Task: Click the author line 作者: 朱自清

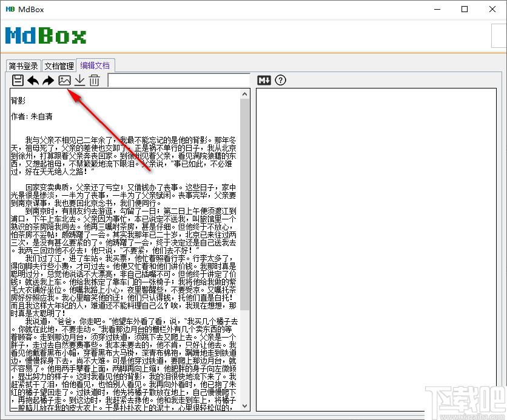Action: pyautogui.click(x=32, y=116)
